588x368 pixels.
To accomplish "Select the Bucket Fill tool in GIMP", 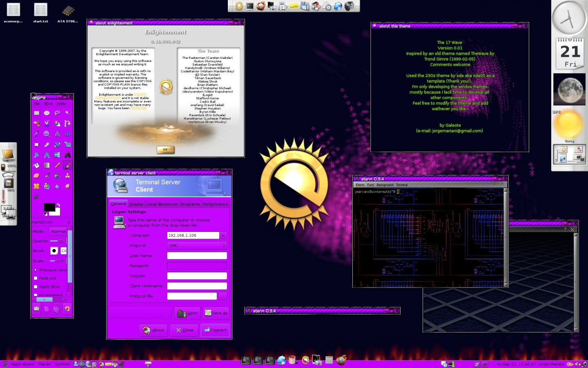I will [36, 166].
